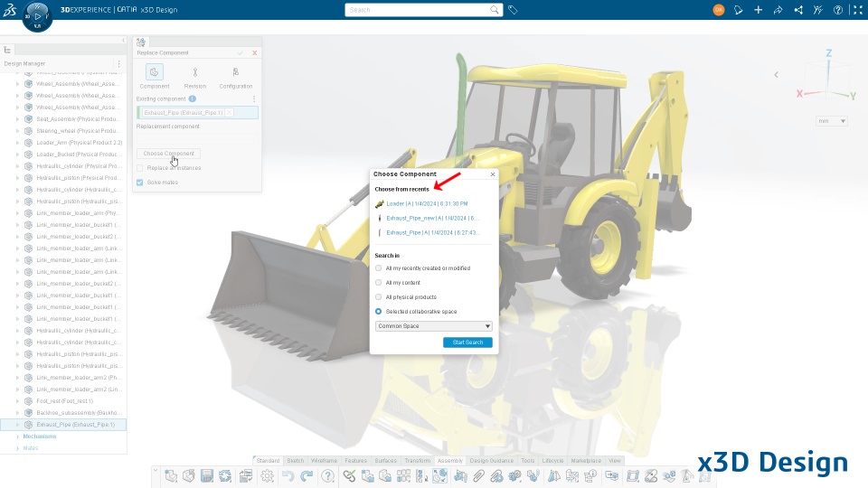Screen dimensions: 868x488
Task: Click the refresh update icon in bottom toolbar
Action: (x=225, y=476)
